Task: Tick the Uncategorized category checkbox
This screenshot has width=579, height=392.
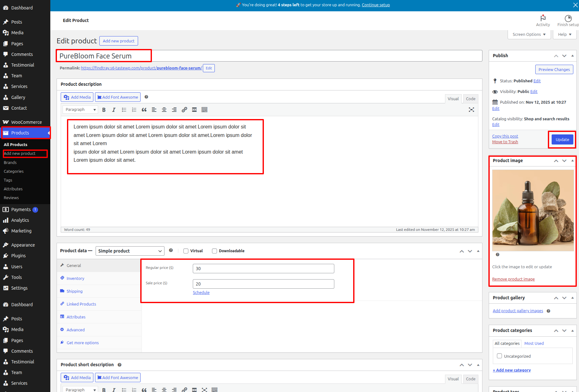Action: [x=499, y=356]
